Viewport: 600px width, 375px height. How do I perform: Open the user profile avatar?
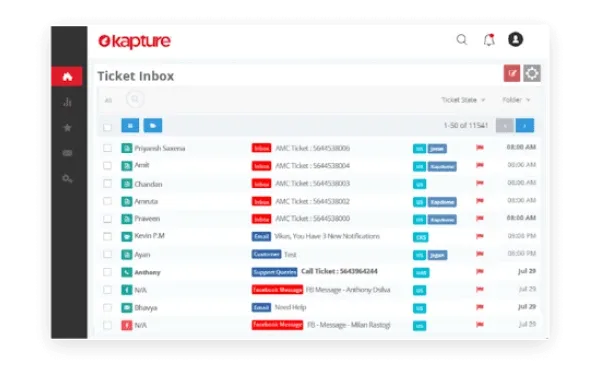point(515,39)
